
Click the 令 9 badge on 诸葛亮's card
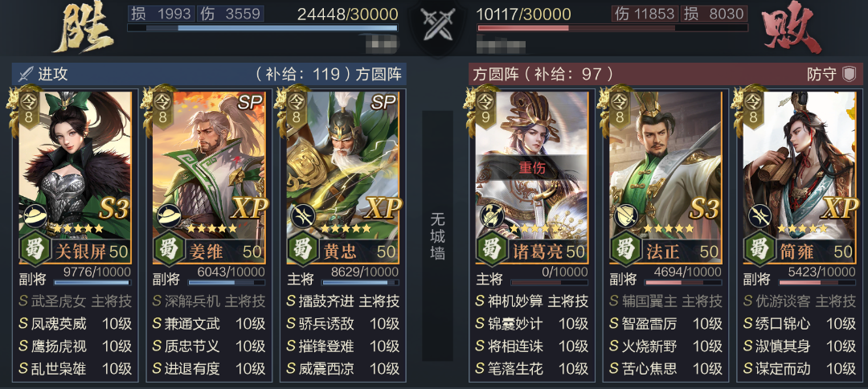pyautogui.click(x=485, y=110)
